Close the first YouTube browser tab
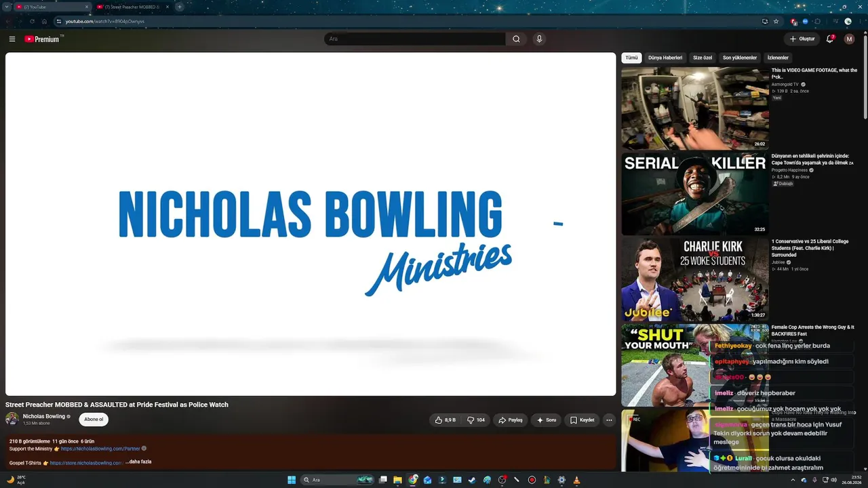This screenshot has height=488, width=868. coord(87,7)
